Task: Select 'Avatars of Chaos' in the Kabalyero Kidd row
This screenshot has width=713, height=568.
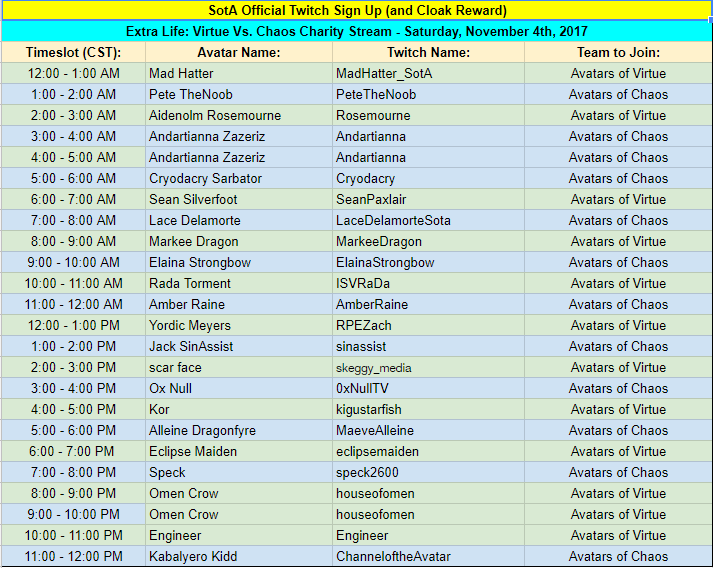Action: (x=618, y=556)
